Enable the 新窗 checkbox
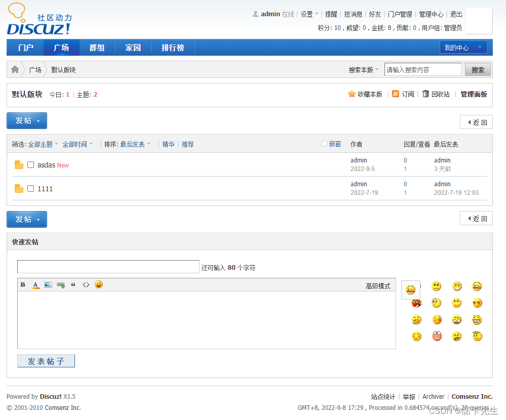 pos(324,143)
